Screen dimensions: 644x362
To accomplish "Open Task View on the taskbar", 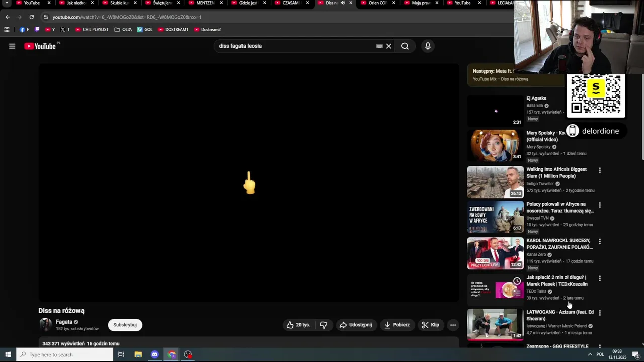I will (x=121, y=354).
